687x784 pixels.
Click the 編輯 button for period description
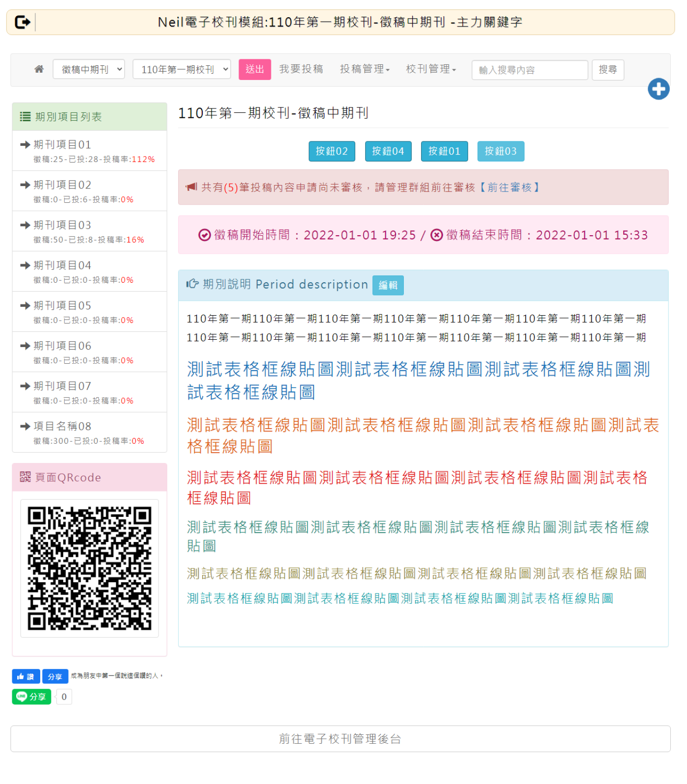click(x=388, y=285)
